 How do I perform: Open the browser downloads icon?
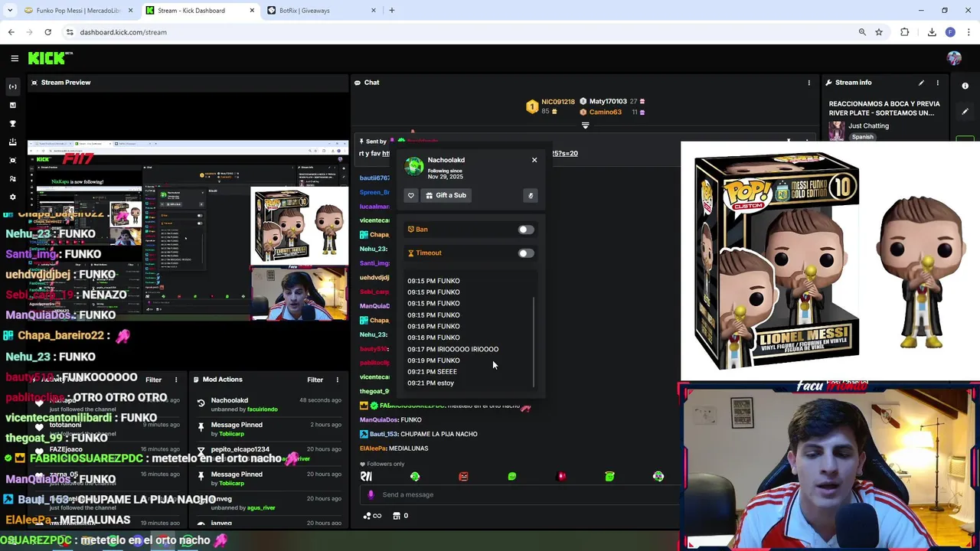(x=932, y=32)
